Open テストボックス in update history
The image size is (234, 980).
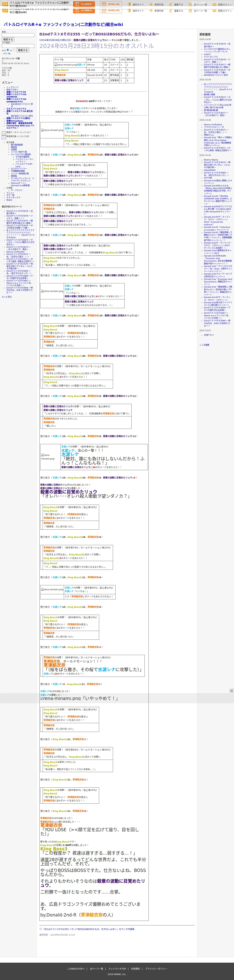[x=211, y=57]
